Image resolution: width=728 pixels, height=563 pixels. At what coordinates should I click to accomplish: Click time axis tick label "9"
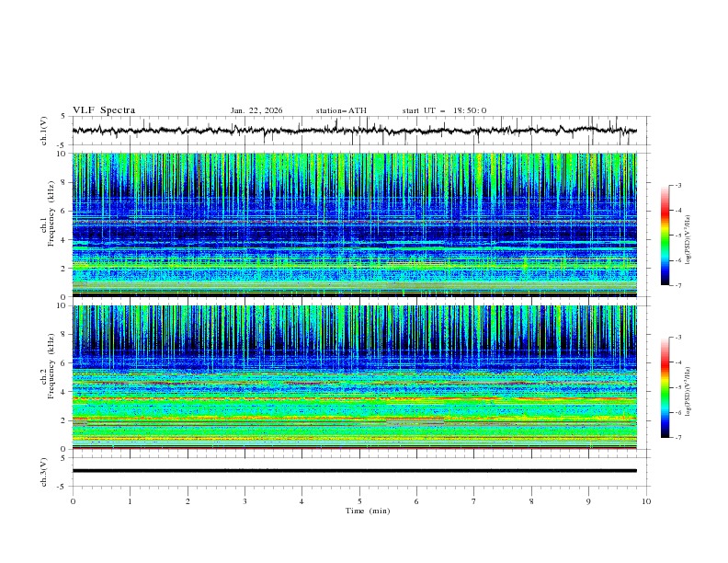click(x=588, y=501)
